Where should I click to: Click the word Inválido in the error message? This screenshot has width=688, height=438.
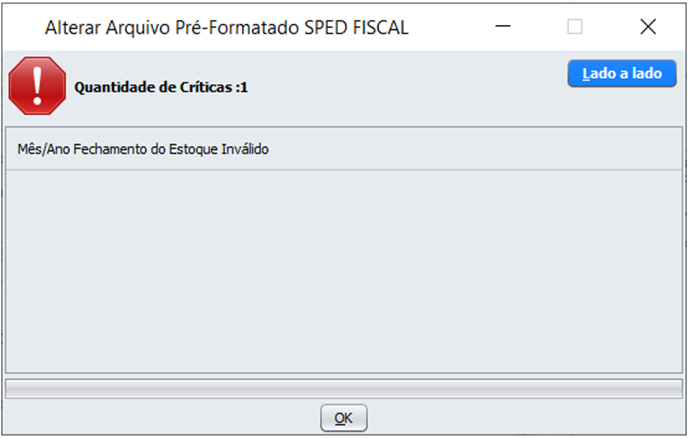click(x=245, y=149)
